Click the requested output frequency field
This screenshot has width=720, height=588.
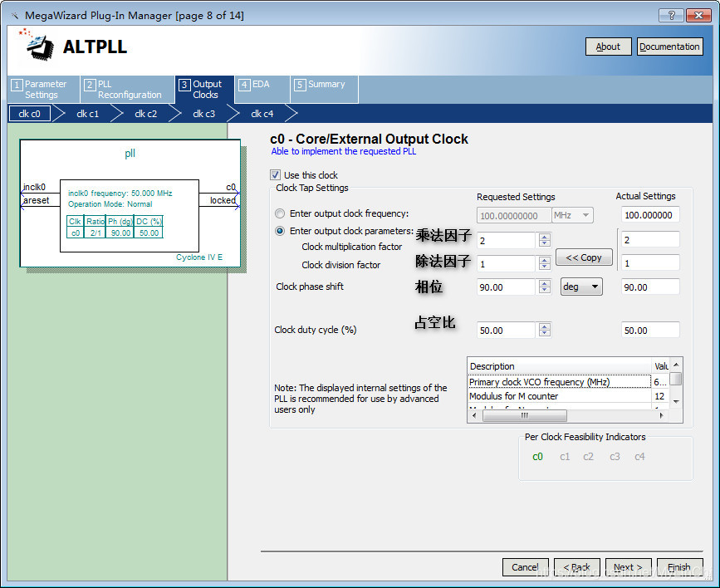pyautogui.click(x=514, y=215)
